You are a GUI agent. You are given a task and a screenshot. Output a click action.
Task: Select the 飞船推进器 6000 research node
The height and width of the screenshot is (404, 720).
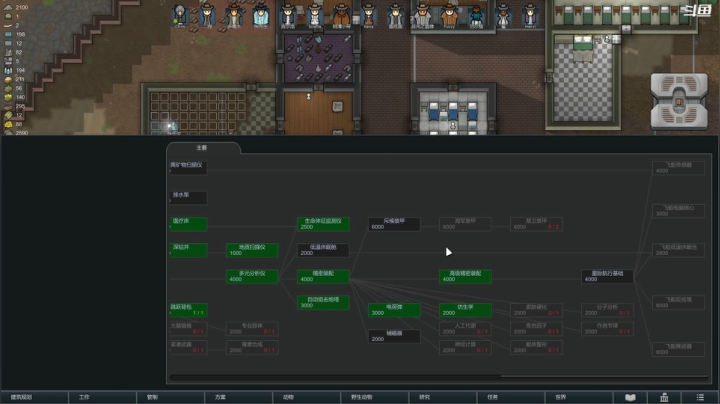[678, 349]
